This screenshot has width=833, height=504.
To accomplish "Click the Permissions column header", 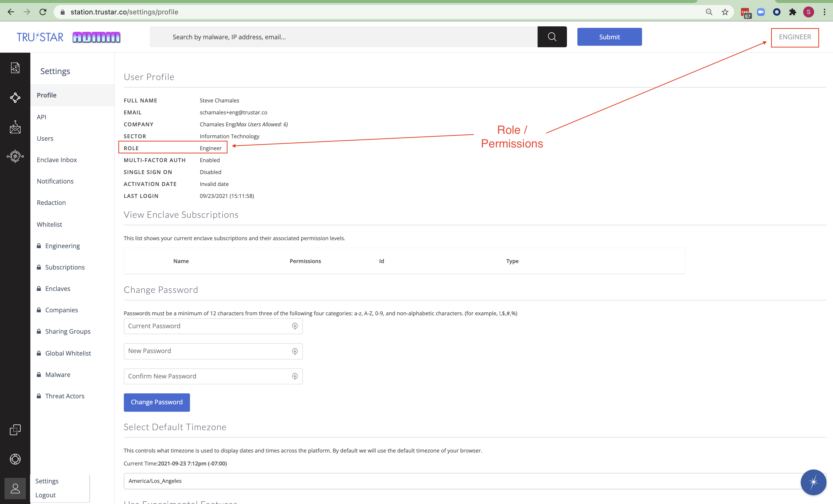I will 305,261.
